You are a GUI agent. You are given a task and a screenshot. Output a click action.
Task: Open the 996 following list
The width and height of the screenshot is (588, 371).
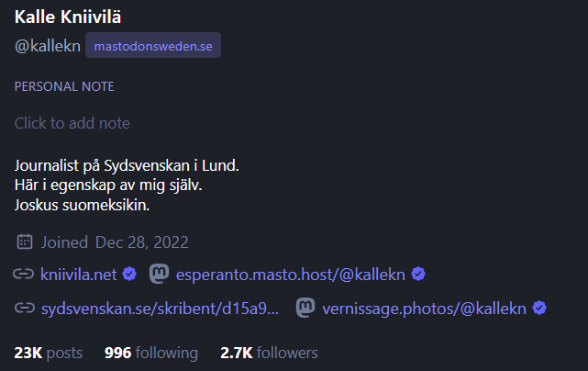pyautogui.click(x=150, y=353)
